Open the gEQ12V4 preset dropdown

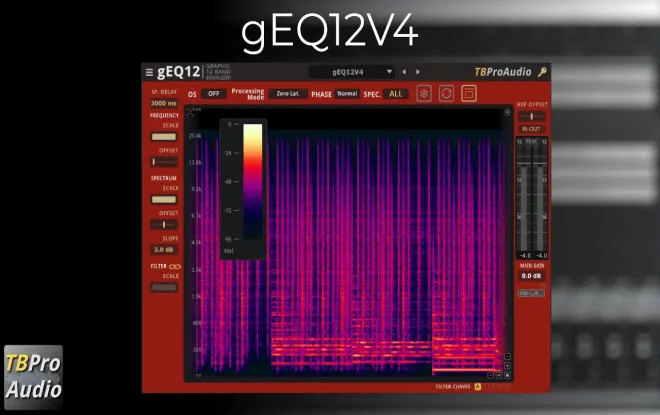(x=352, y=72)
